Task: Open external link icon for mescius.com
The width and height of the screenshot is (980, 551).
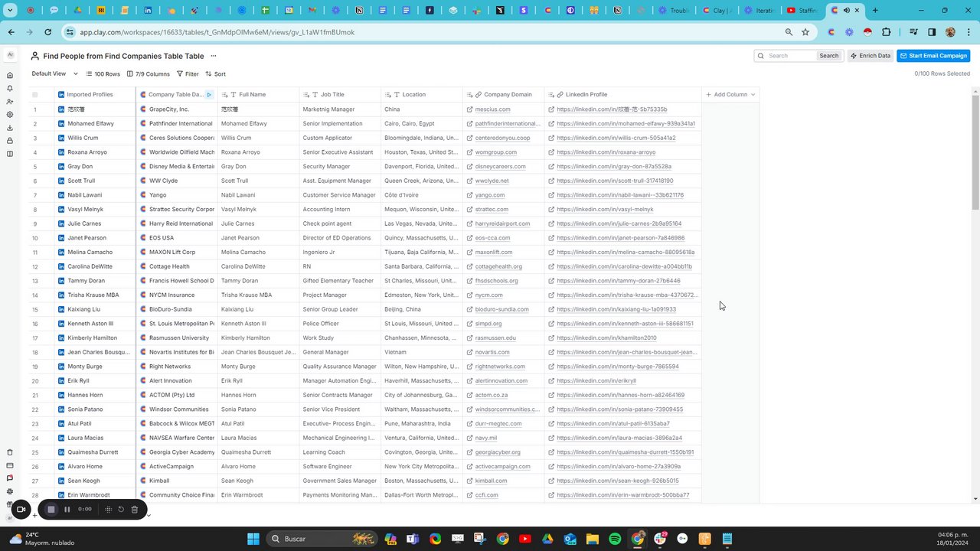Action: [469, 109]
